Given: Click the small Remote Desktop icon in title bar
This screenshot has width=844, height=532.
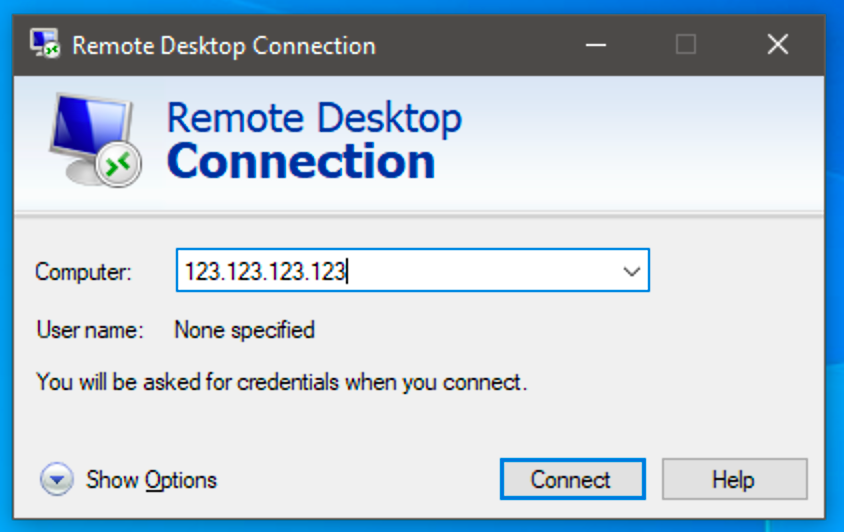Looking at the screenshot, I should [45, 43].
